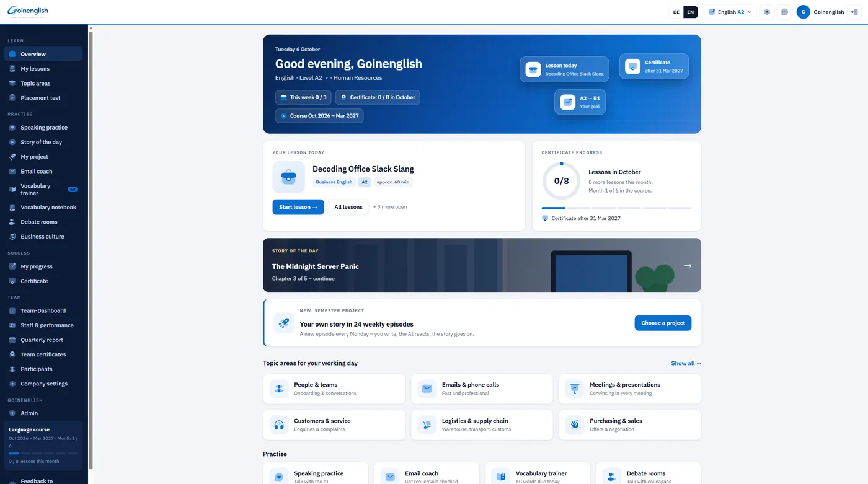Click the logout icon beside Goinenglish

click(x=854, y=12)
